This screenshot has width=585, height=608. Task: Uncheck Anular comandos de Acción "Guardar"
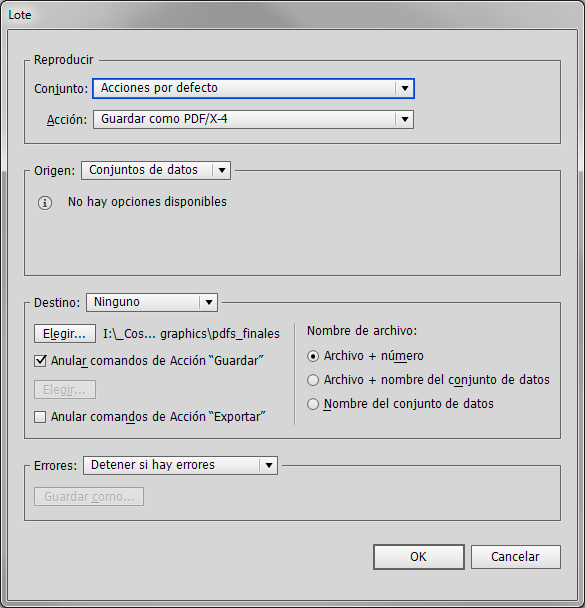coord(40,361)
